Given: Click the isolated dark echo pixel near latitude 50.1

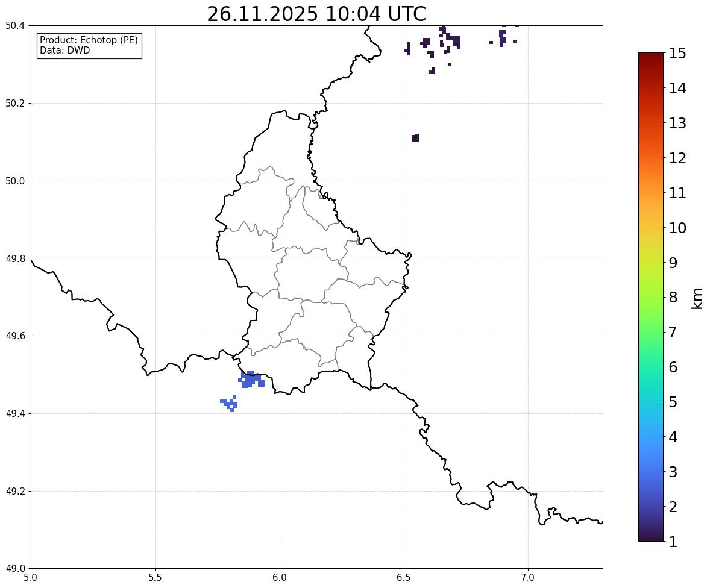Looking at the screenshot, I should [x=416, y=138].
